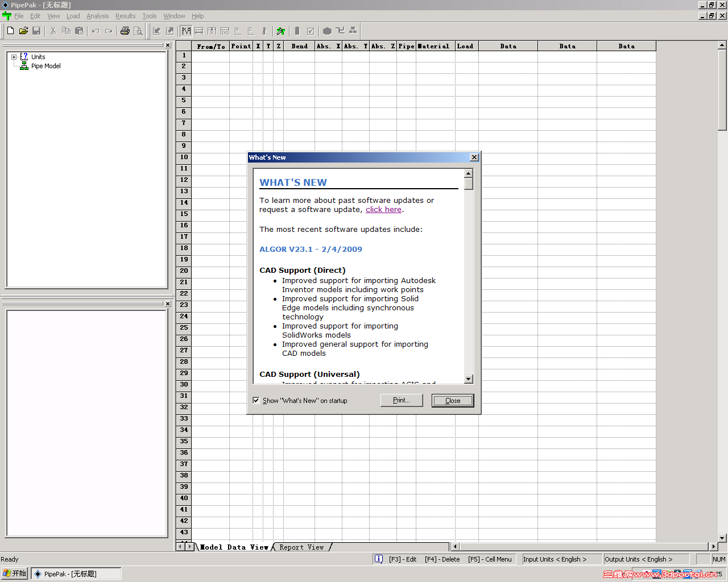Click the PipePak green plus menu icon
Screen dimensions: 728x582
pyautogui.click(x=7, y=16)
